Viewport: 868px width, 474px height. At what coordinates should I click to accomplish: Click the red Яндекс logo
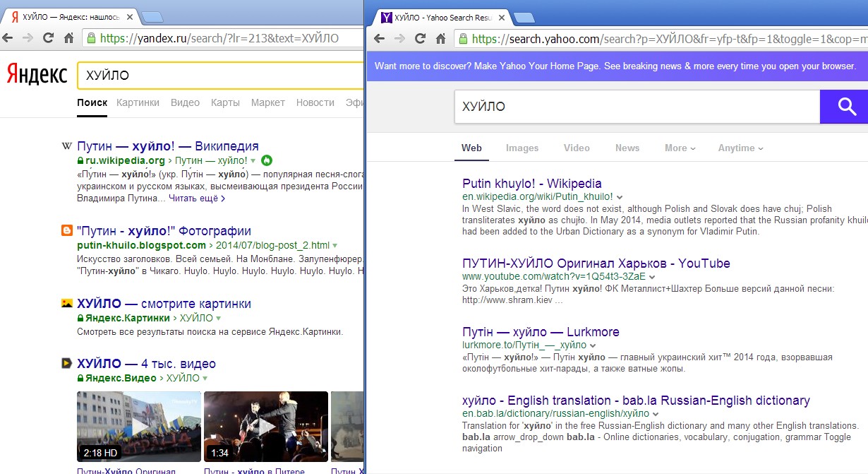37,74
